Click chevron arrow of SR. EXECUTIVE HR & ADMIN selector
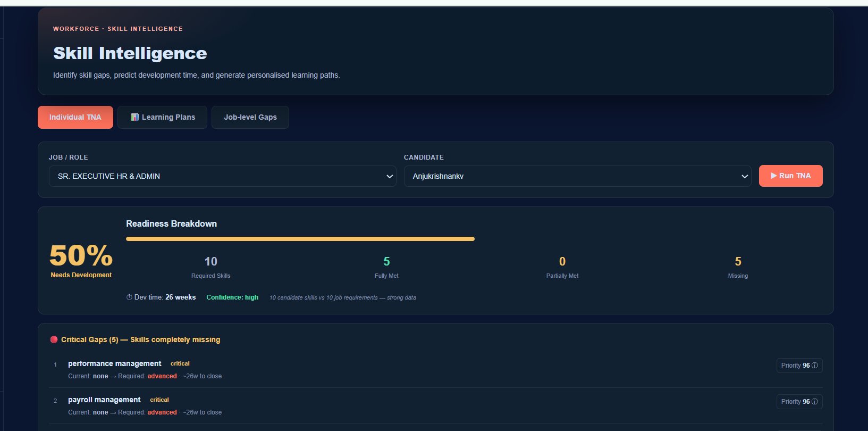The image size is (868, 431). click(x=390, y=177)
